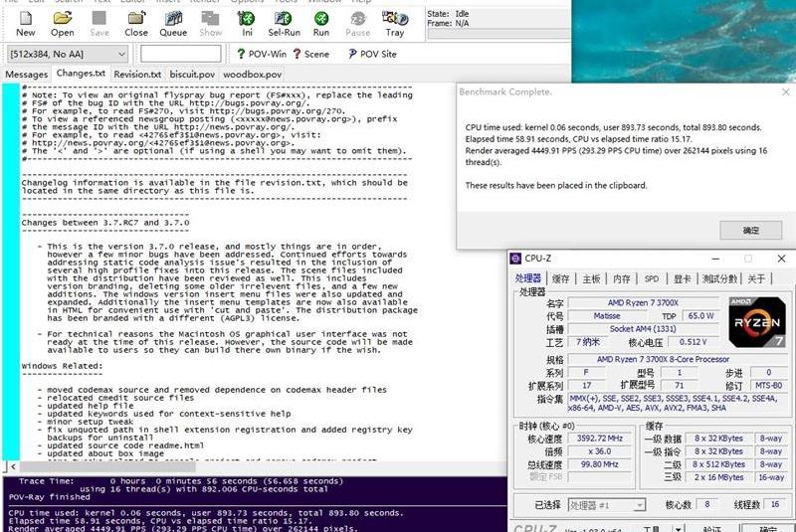
Task: Select the Changes.txt tab
Action: pos(81,74)
